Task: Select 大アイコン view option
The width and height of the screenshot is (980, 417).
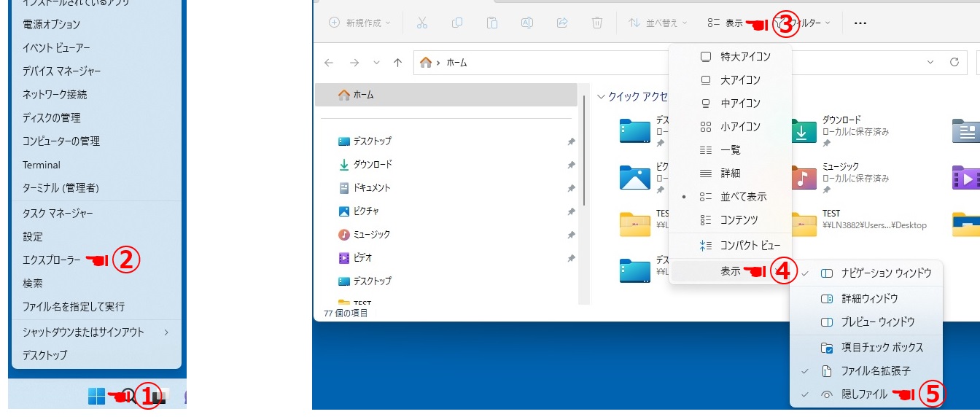Action: click(730, 79)
